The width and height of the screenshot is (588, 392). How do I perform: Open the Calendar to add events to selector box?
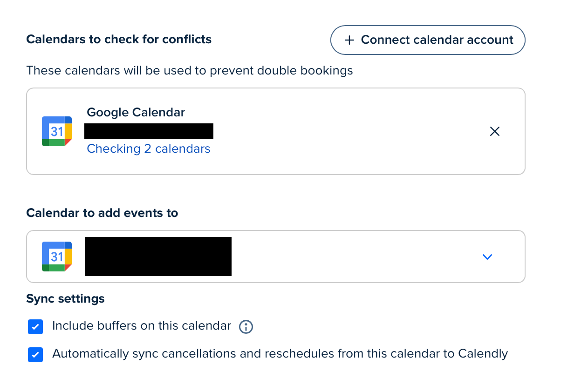click(x=276, y=257)
